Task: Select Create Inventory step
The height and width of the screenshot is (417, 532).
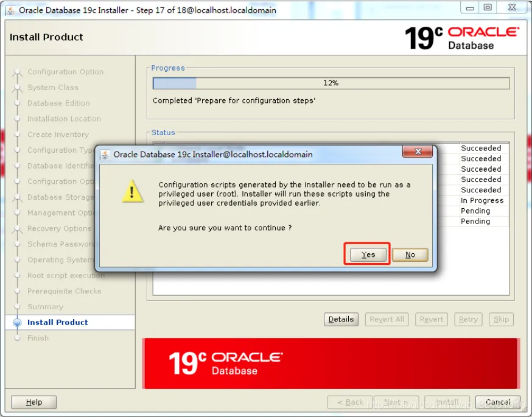Action: 58,135
